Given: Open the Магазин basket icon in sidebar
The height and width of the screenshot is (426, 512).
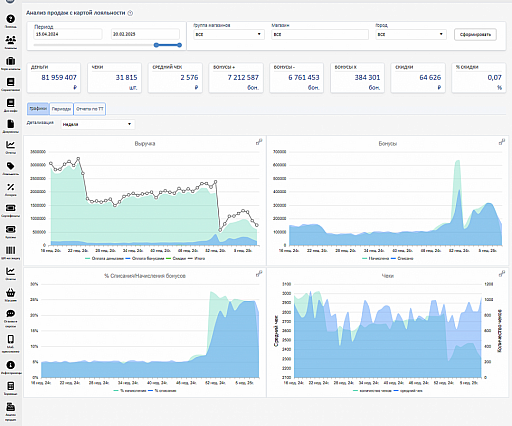Looking at the screenshot, I should tap(11, 293).
